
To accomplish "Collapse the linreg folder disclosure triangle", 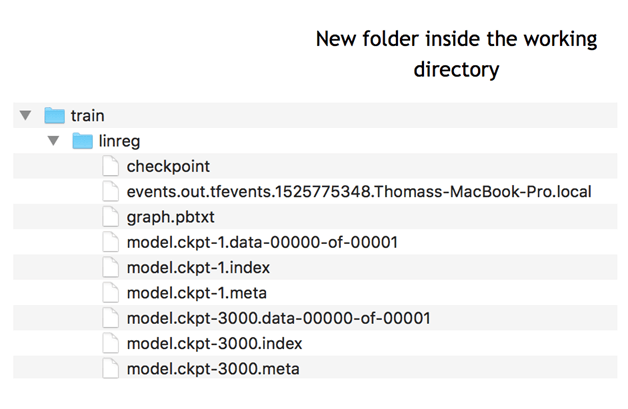I will point(53,141).
